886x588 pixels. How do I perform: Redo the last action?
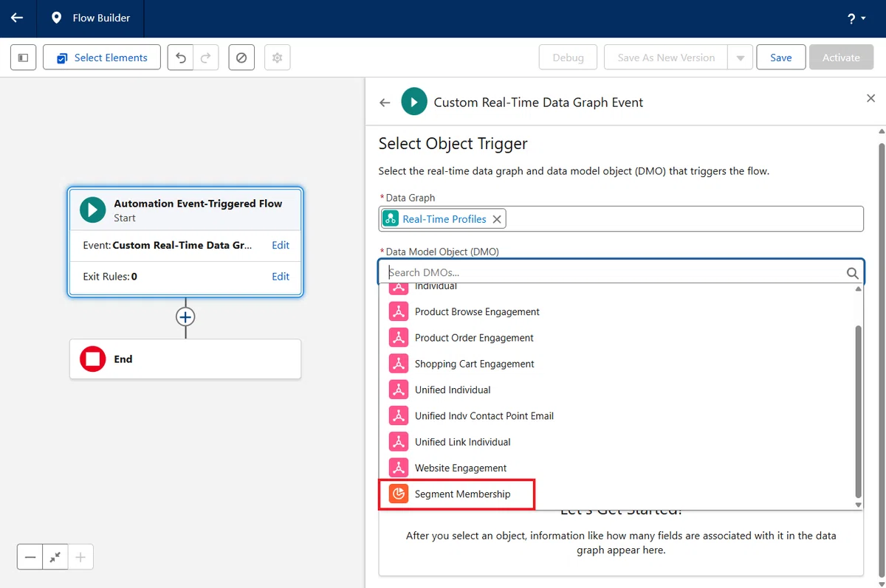(206, 58)
